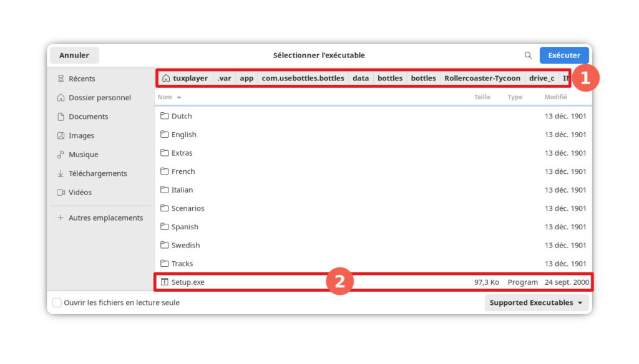Enable Ouvrir les fichiers en lecture seule

tap(57, 303)
